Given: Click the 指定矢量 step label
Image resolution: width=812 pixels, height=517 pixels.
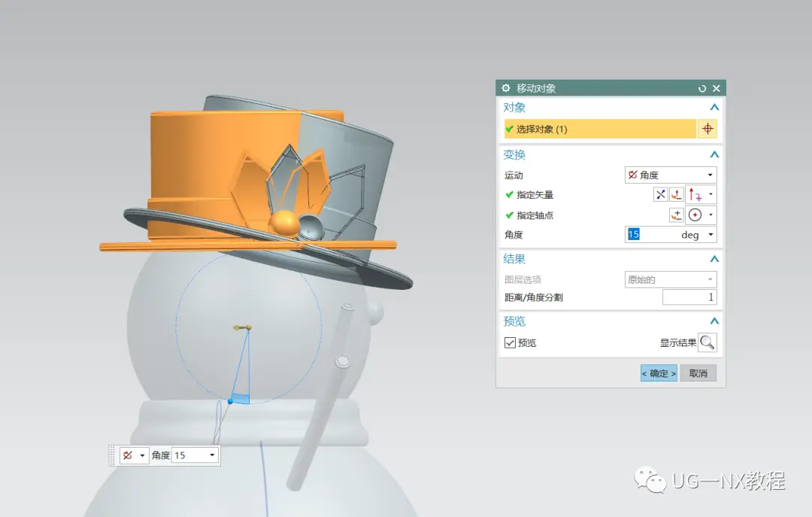Looking at the screenshot, I should tap(535, 195).
